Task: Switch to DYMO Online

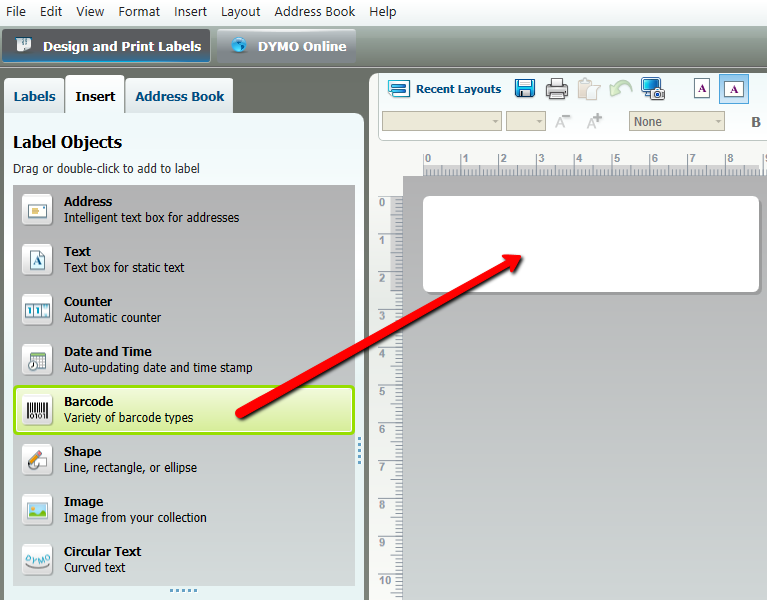Action: (x=288, y=46)
